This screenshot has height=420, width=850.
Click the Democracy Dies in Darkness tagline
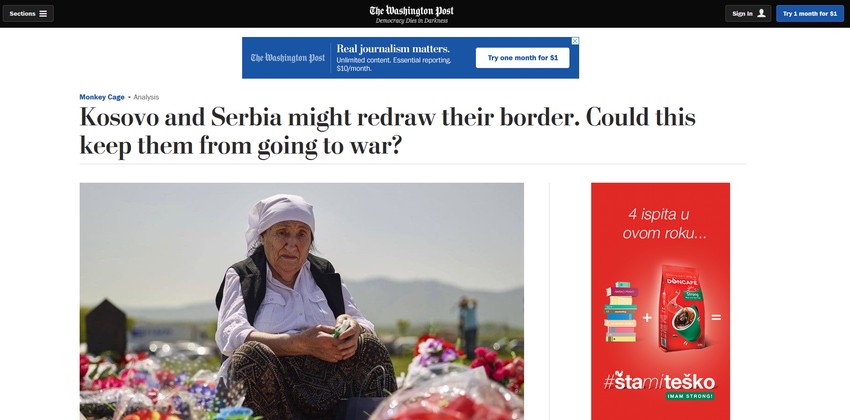(412, 21)
